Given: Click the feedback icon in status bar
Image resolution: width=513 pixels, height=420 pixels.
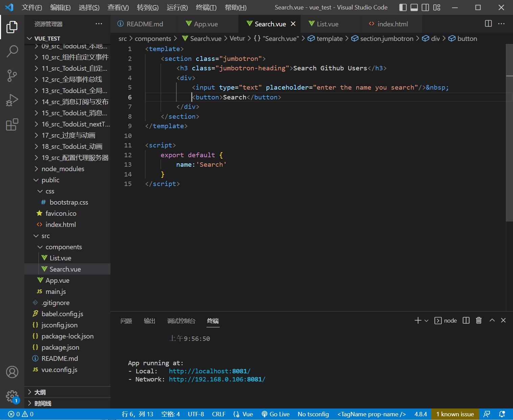Looking at the screenshot, I should tap(487, 414).
